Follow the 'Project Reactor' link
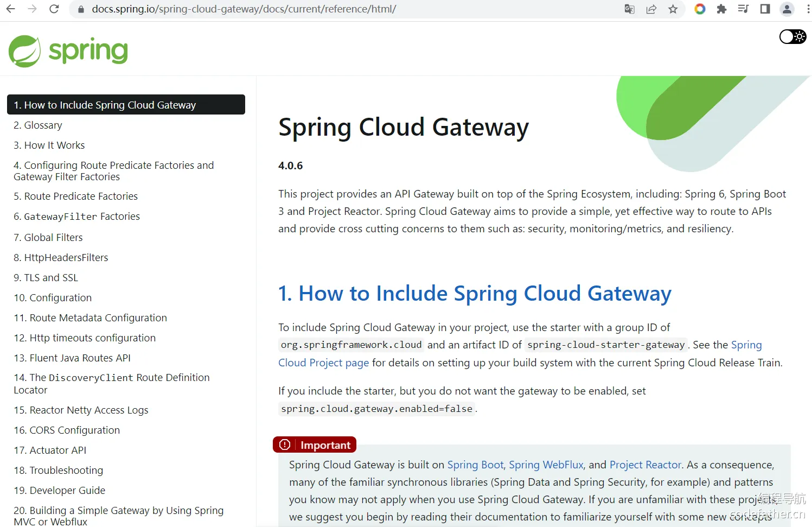 [x=645, y=465]
